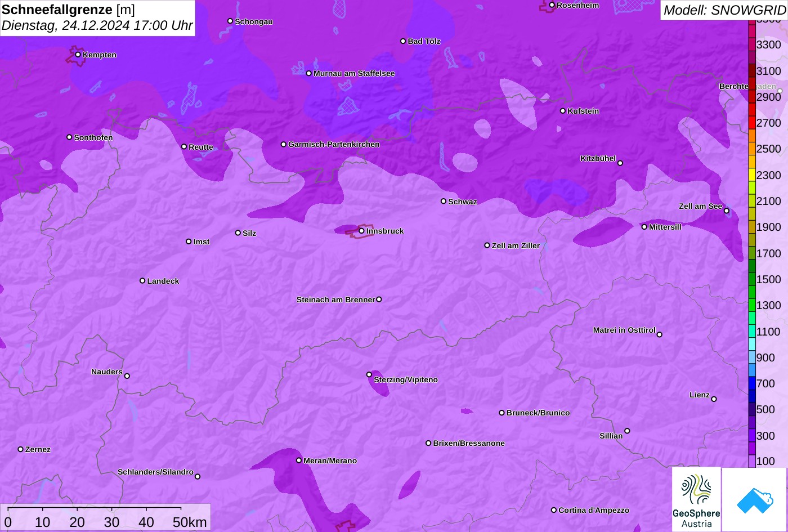
Task: Select the Schongau marker dot
Action: tap(230, 21)
